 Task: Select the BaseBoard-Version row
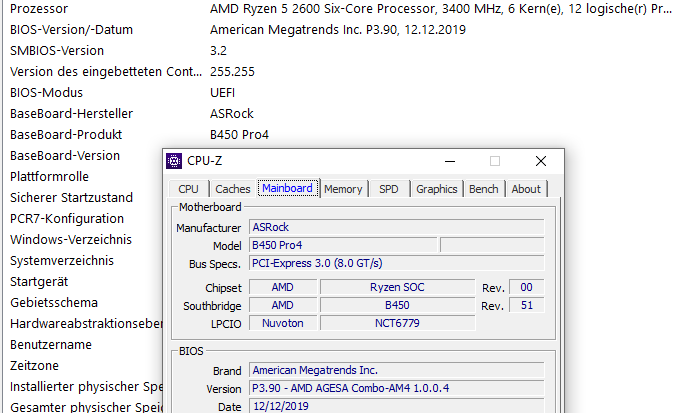(x=65, y=156)
